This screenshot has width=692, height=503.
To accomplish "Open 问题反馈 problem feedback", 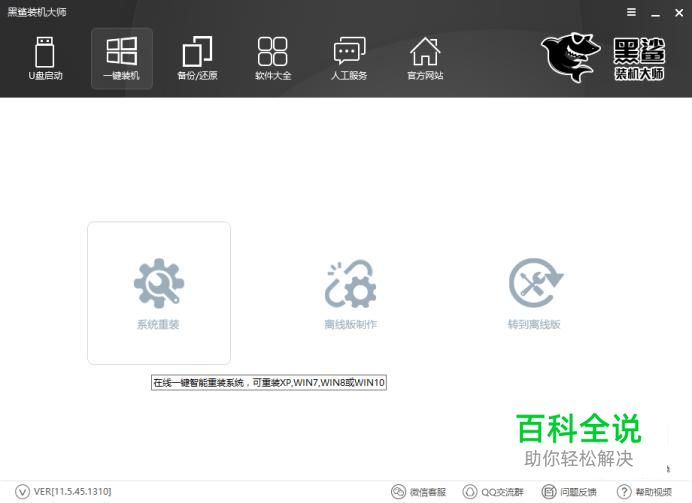I will click(569, 492).
